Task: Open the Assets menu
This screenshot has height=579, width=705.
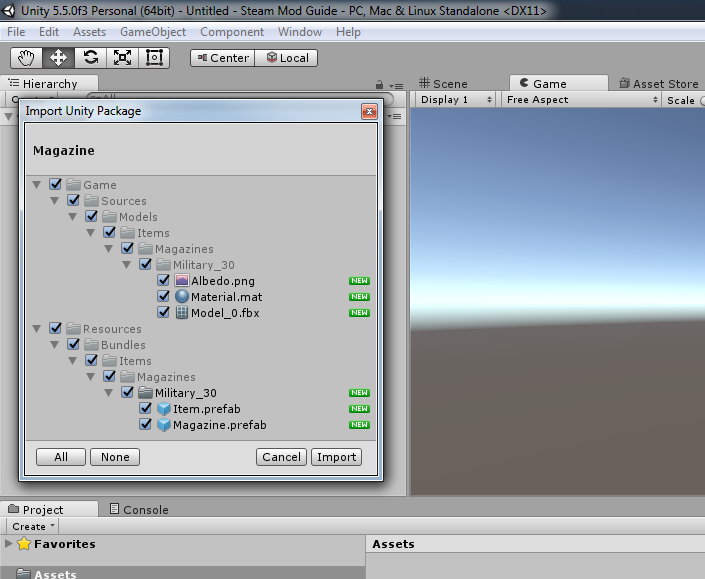Action: tap(89, 32)
